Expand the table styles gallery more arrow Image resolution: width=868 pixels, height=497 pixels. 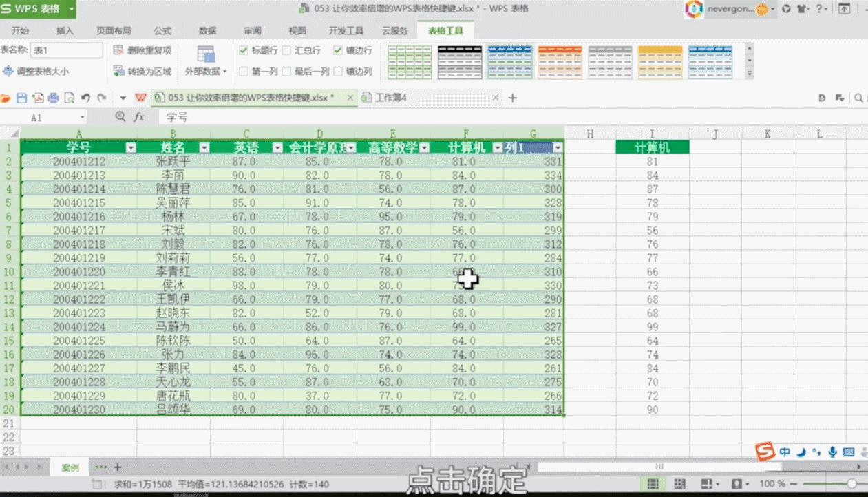[x=750, y=73]
